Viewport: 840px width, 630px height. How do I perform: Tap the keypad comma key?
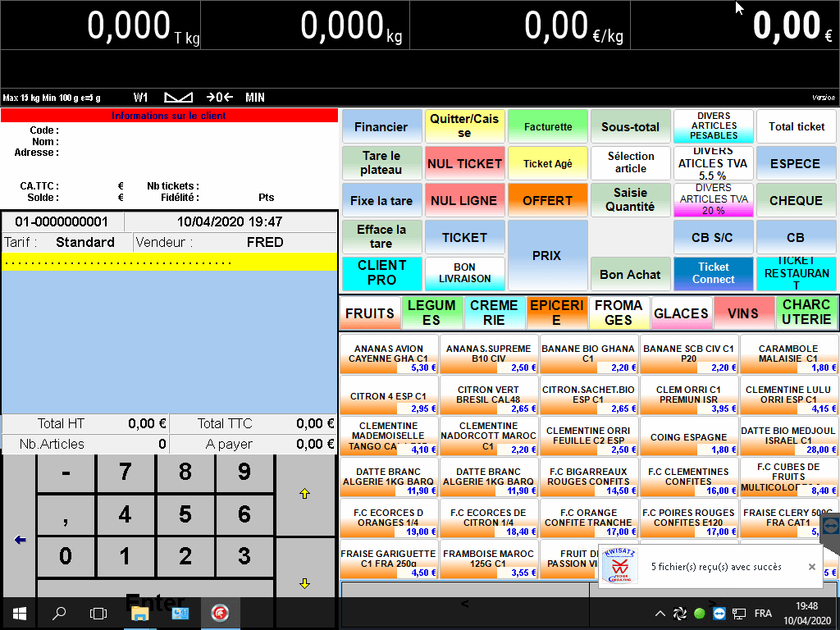pos(66,514)
